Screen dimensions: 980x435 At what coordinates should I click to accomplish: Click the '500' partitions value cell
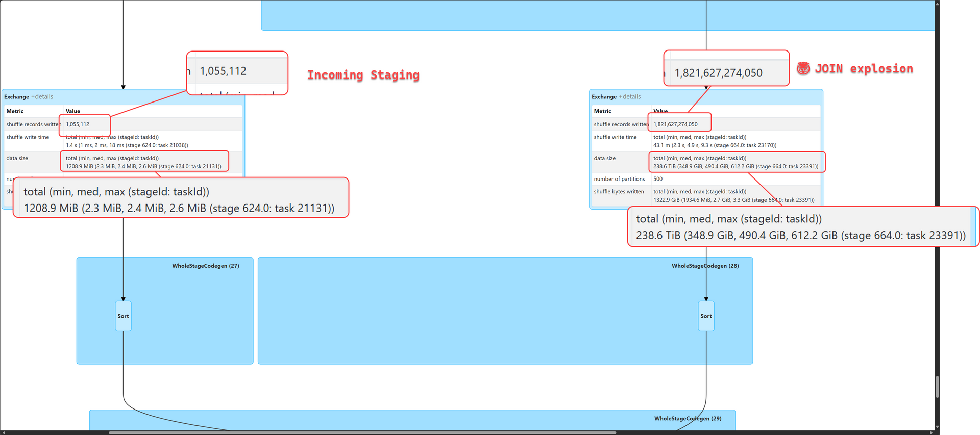[x=658, y=179]
